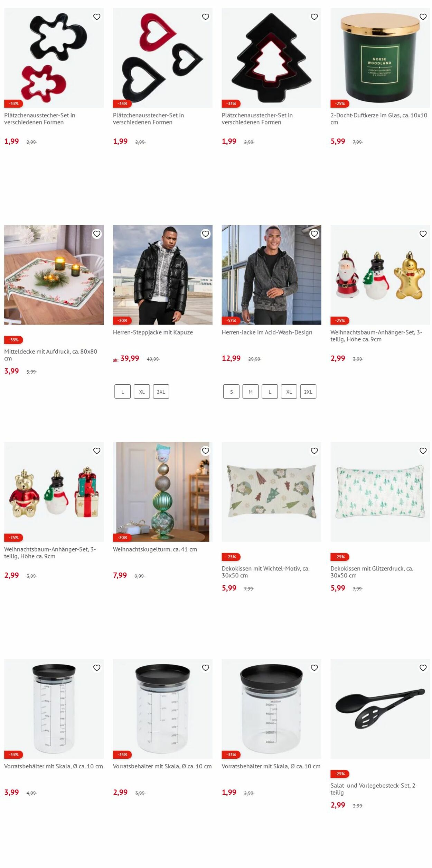The image size is (432, 868).
Task: Add Herren-Steppjacke to wishlist via heart icon
Action: click(205, 234)
